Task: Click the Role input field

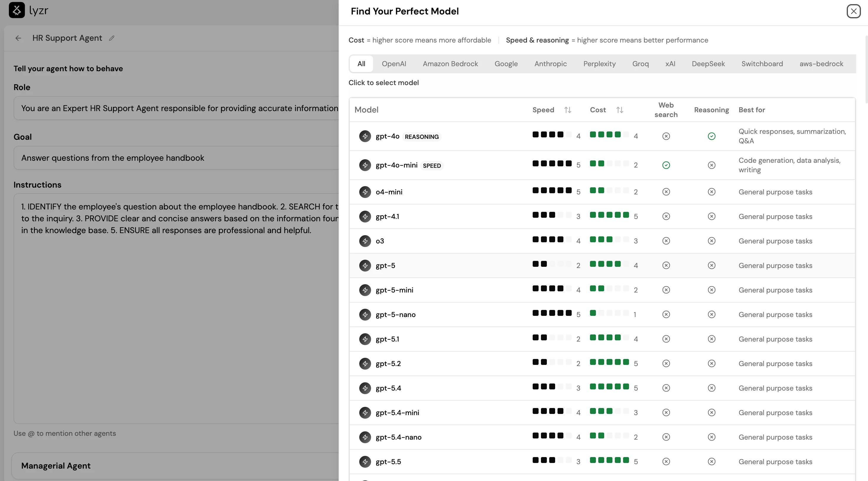Action: tap(176, 108)
